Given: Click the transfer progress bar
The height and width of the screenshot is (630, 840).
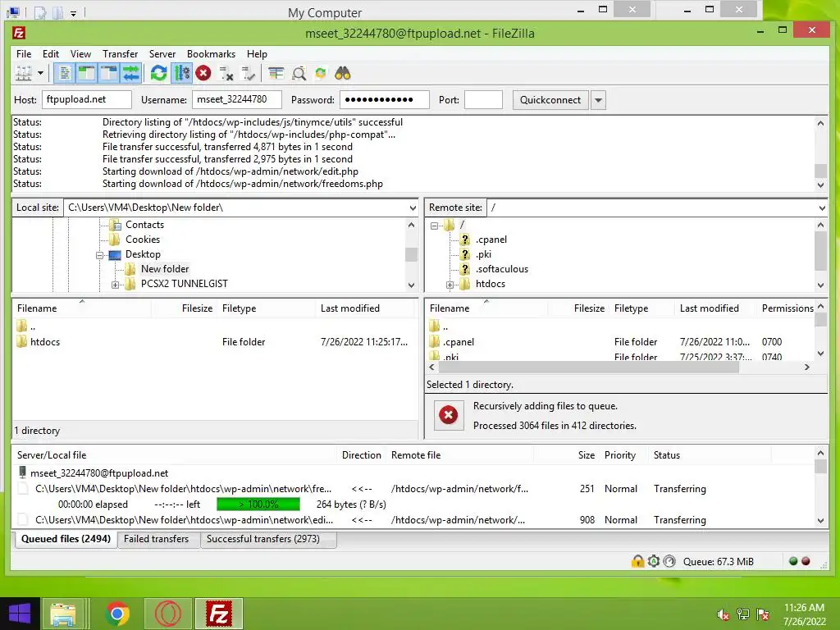Looking at the screenshot, I should [x=258, y=504].
